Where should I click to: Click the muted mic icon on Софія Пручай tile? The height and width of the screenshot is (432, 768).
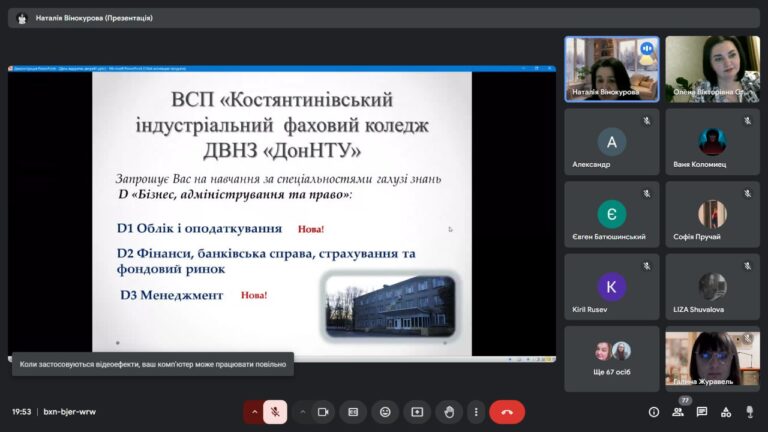point(747,193)
